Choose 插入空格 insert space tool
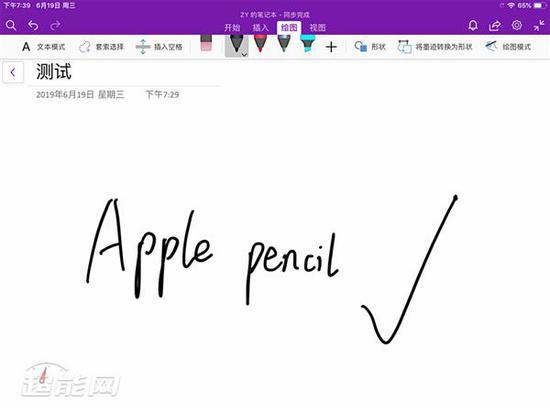This screenshot has height=412, width=550. coord(159,47)
